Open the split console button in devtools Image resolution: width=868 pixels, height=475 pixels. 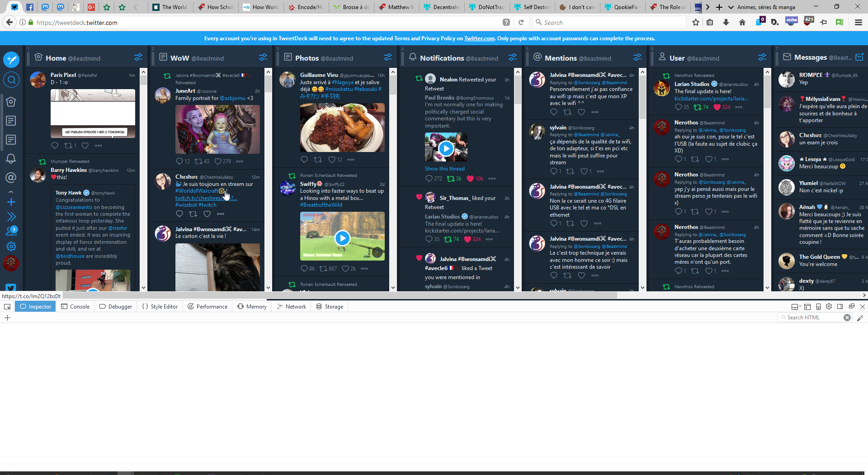point(807,306)
